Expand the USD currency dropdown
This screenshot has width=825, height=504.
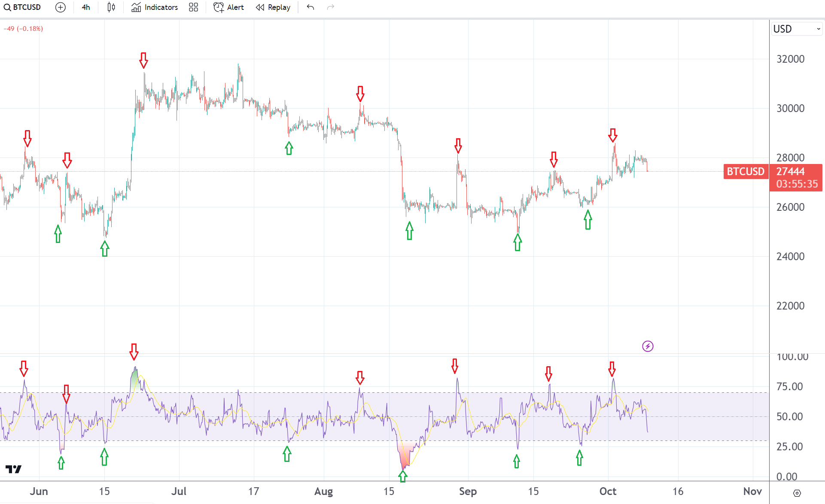pos(797,29)
